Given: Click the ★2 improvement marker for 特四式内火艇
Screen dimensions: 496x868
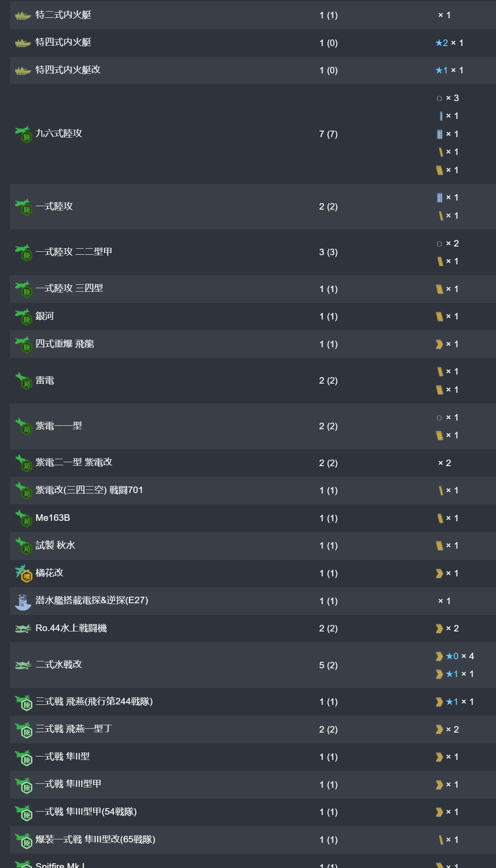Looking at the screenshot, I should tap(442, 43).
